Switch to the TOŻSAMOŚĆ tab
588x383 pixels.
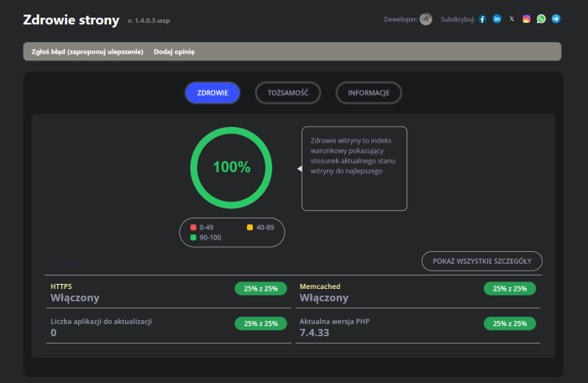[288, 92]
